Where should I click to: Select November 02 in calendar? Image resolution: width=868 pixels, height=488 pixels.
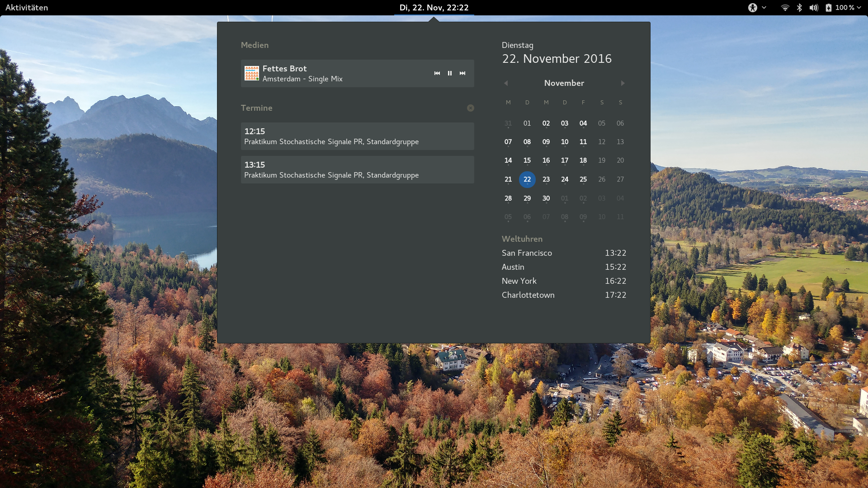click(546, 123)
